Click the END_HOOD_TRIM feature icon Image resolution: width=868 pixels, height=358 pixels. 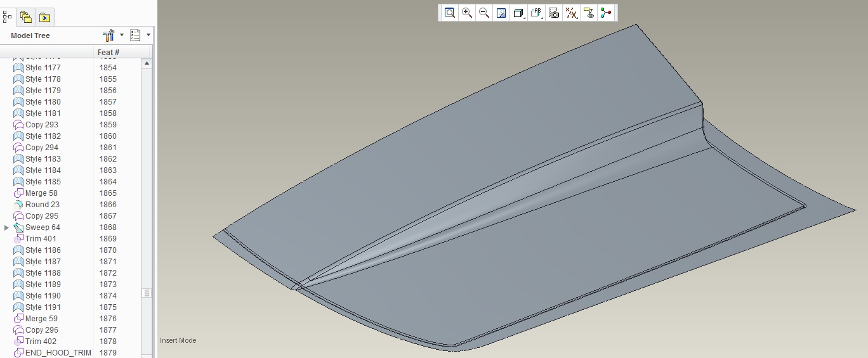[x=18, y=353]
